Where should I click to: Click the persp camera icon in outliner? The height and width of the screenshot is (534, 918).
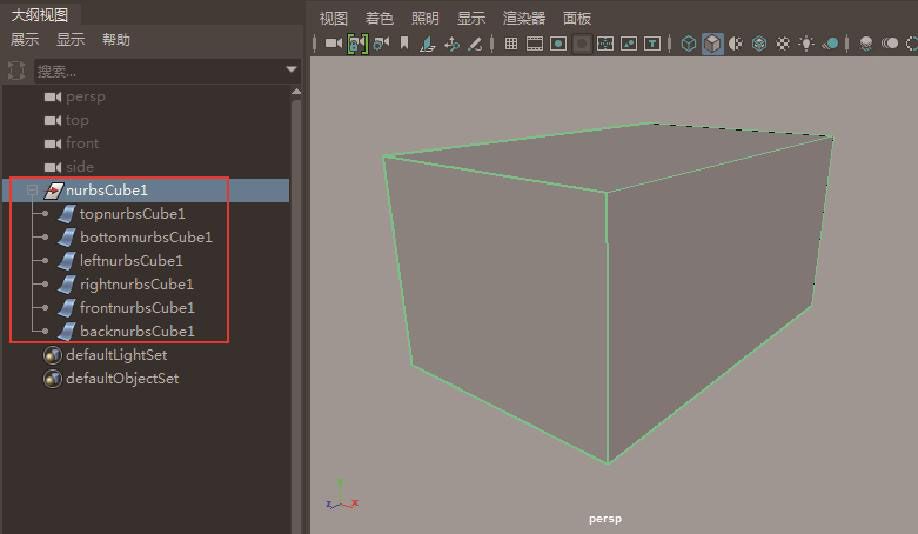(53, 97)
